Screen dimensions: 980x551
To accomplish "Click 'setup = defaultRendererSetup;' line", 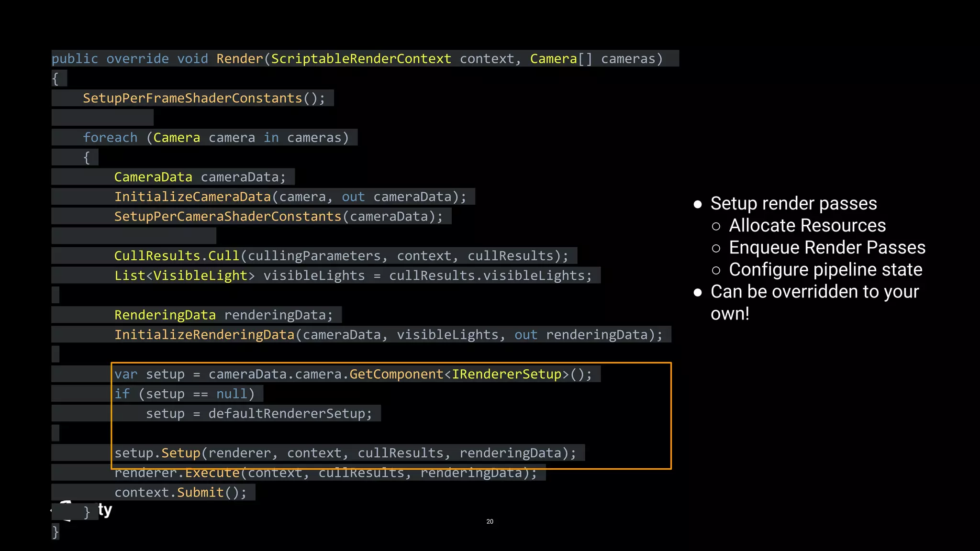I will 259,413.
